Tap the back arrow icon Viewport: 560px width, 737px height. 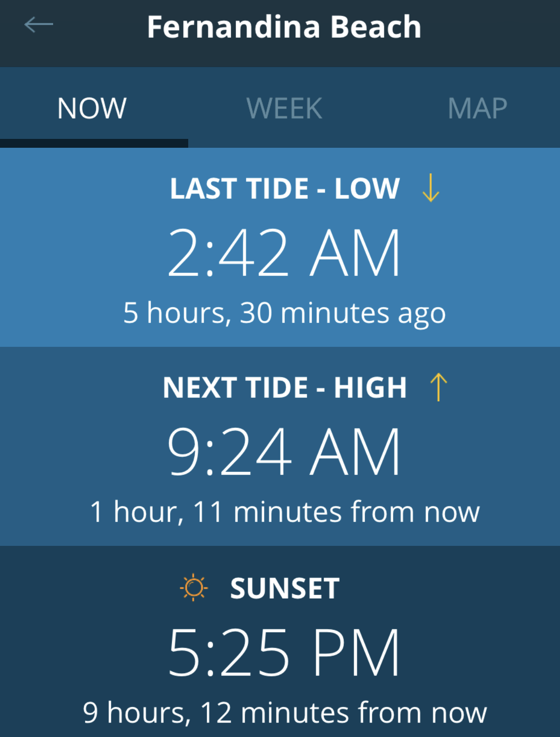[x=39, y=25]
